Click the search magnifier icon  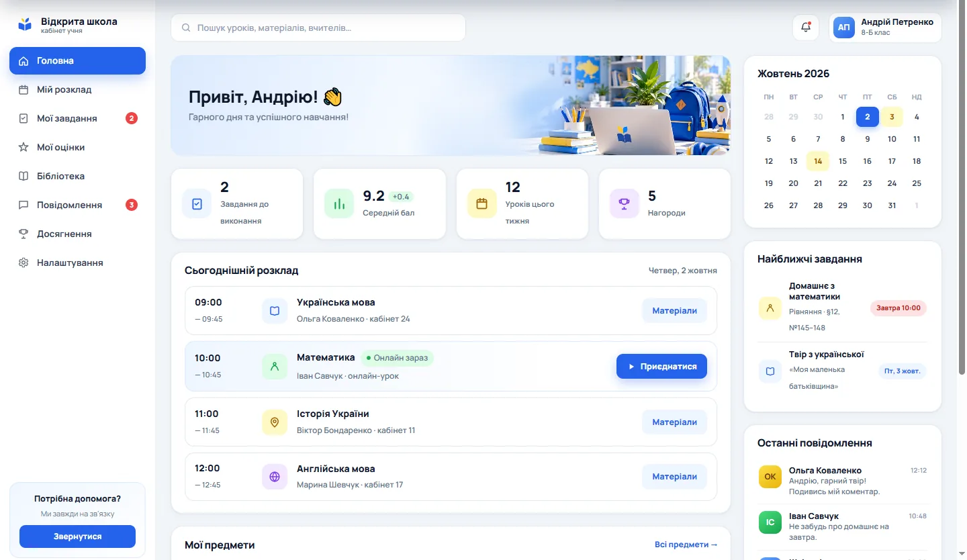click(185, 28)
